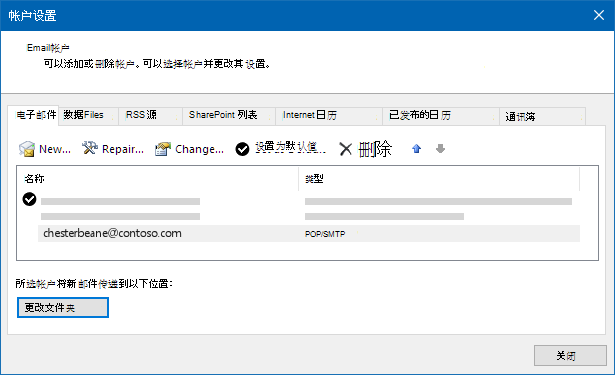Move account up with blue arrow
The width and height of the screenshot is (615, 375).
(x=417, y=149)
